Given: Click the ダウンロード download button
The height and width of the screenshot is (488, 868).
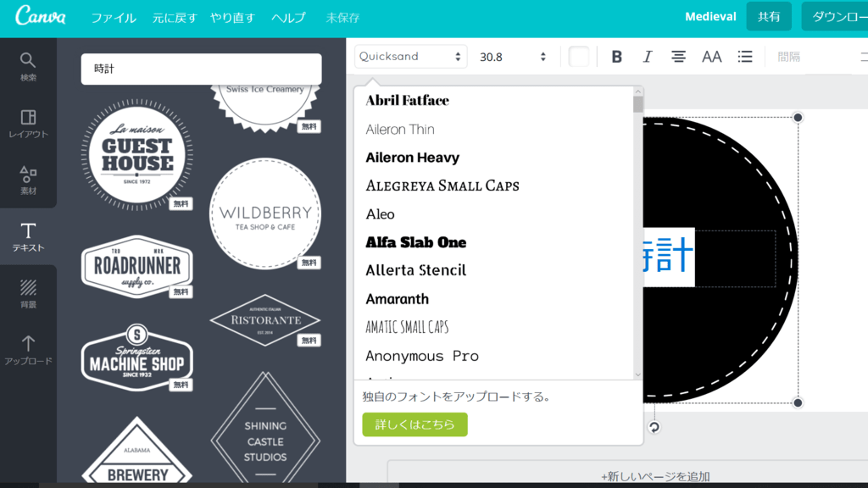Looking at the screenshot, I should point(835,17).
